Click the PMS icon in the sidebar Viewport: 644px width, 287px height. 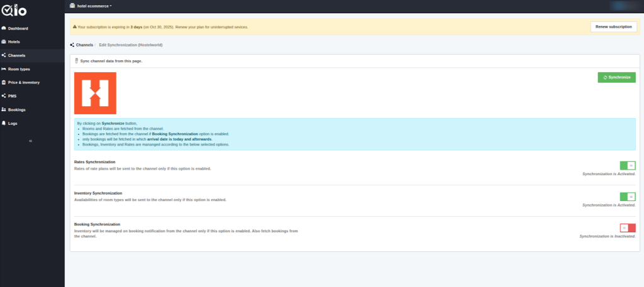coord(4,96)
